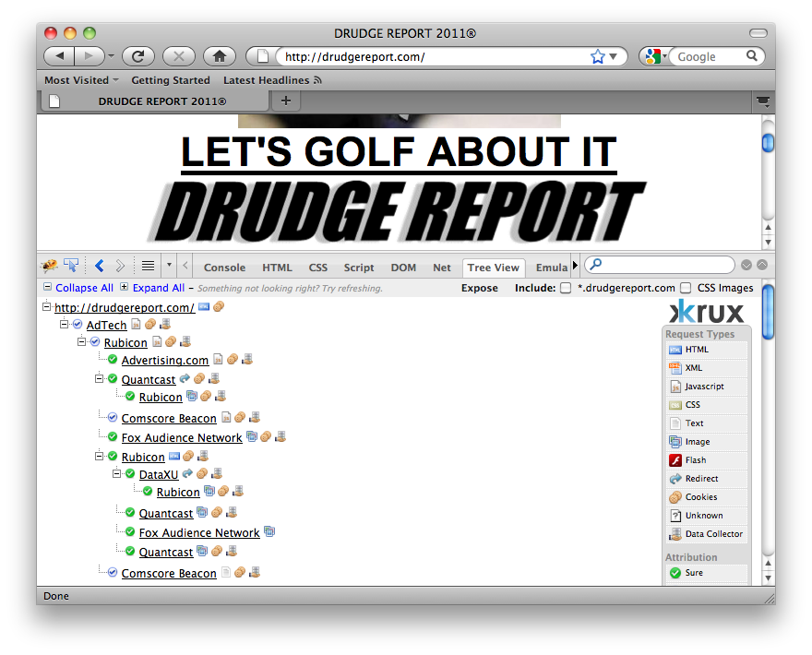Open the Firebug command line lines icon
Screen dimensions: 812x655
tap(149, 266)
